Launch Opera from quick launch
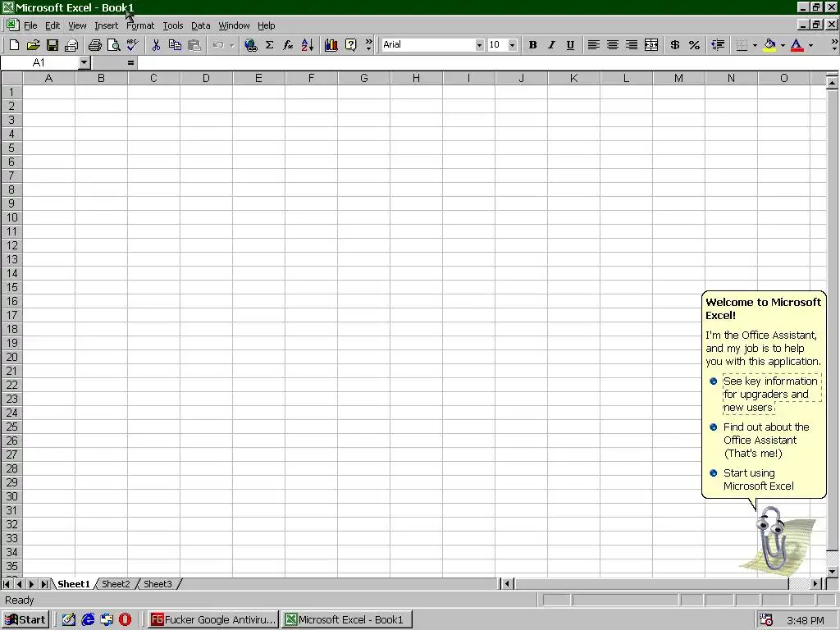Image resolution: width=840 pixels, height=630 pixels. pyautogui.click(x=126, y=620)
